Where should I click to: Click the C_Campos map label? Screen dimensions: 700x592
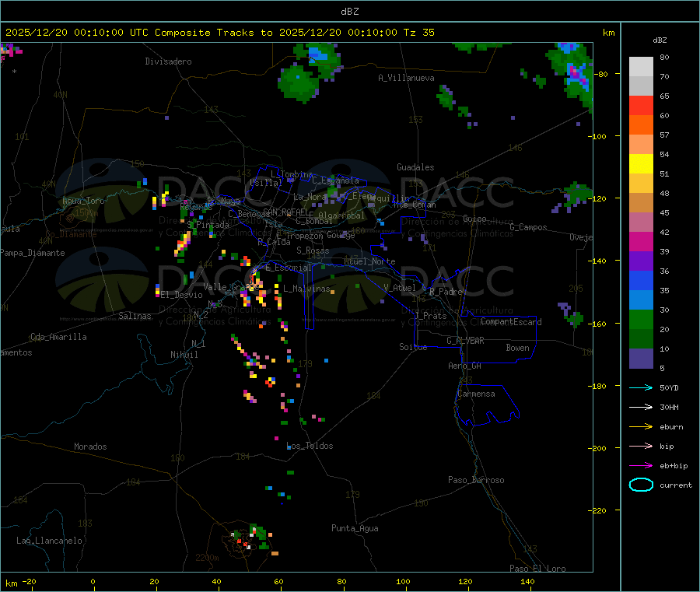tap(528, 227)
